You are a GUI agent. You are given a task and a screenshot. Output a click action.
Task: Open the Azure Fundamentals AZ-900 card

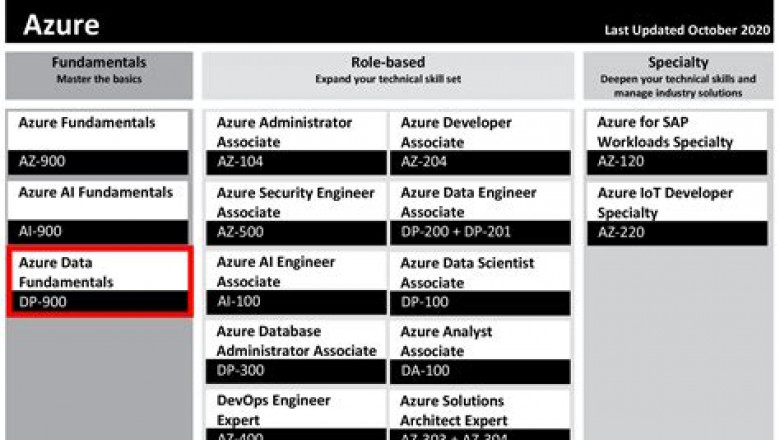pyautogui.click(x=99, y=142)
